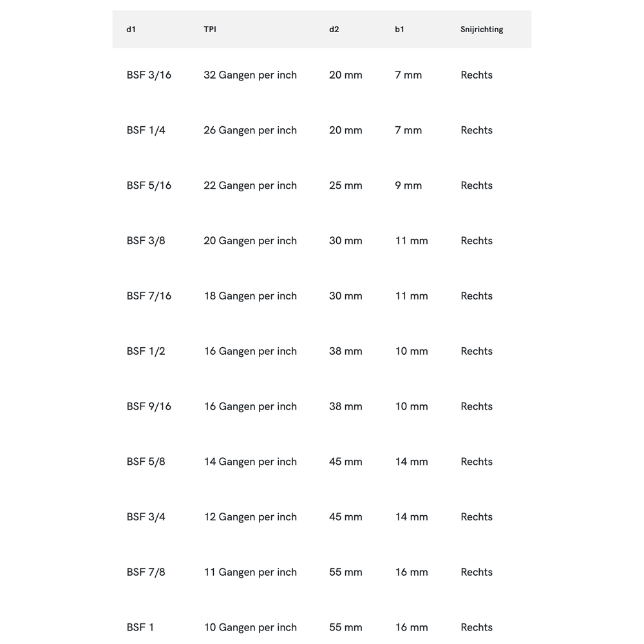Click the BSF 3/4 cell
The width and height of the screenshot is (644, 644).
pyautogui.click(x=146, y=517)
